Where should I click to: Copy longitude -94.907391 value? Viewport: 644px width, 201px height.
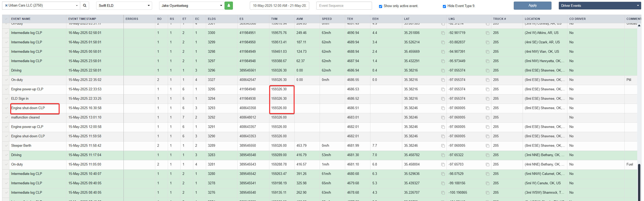point(487,52)
